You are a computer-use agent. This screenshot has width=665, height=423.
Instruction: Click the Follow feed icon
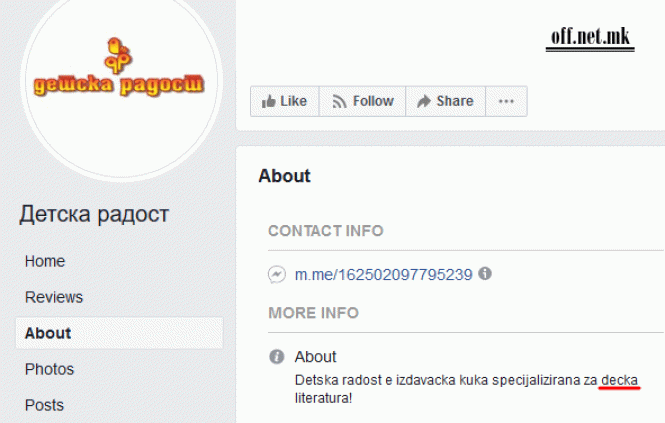coord(339,101)
